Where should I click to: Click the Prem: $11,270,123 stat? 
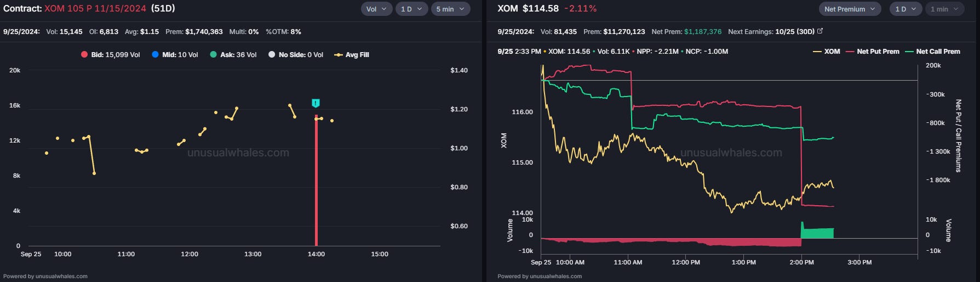pos(614,32)
